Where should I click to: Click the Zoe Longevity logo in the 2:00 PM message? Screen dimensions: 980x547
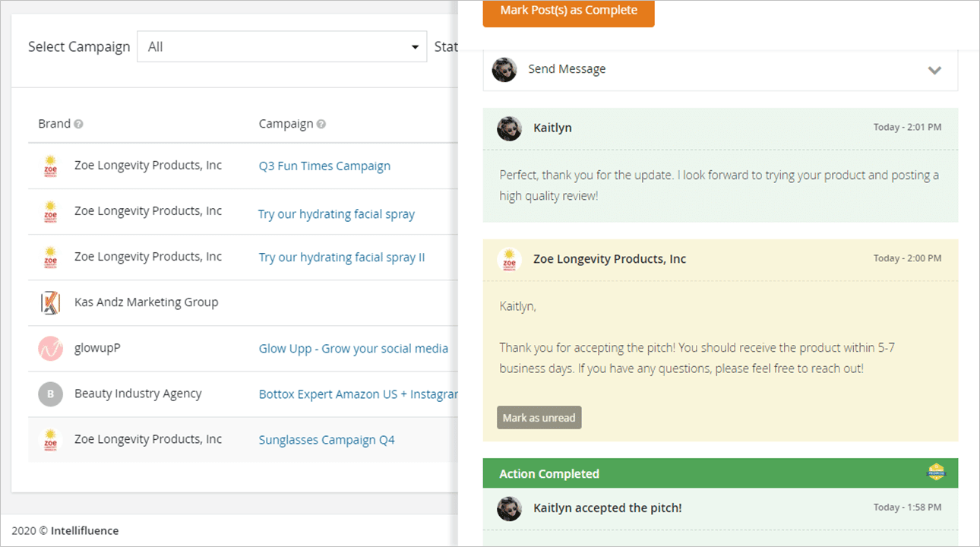tap(509, 260)
